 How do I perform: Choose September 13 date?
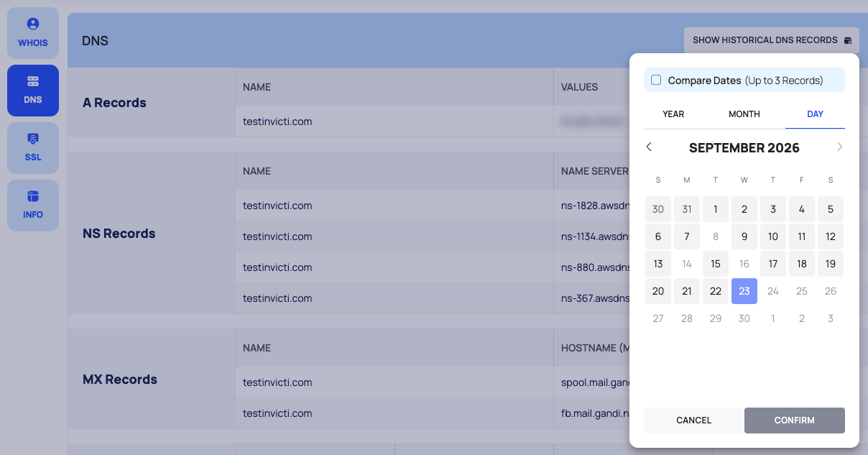[x=658, y=264]
